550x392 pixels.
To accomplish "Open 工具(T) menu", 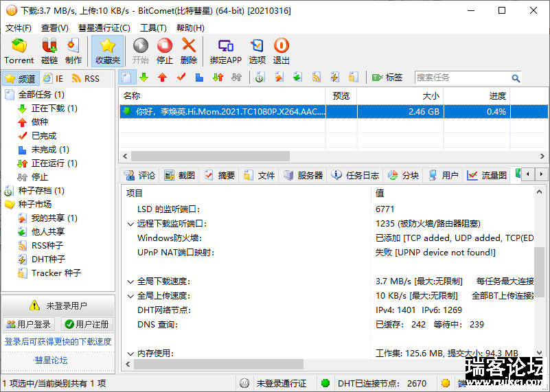I will [x=153, y=28].
